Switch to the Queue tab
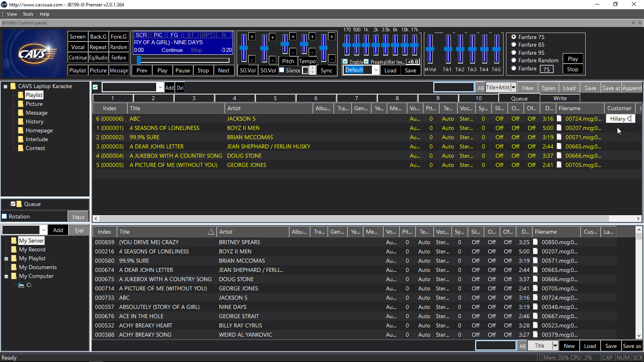 [x=519, y=98]
